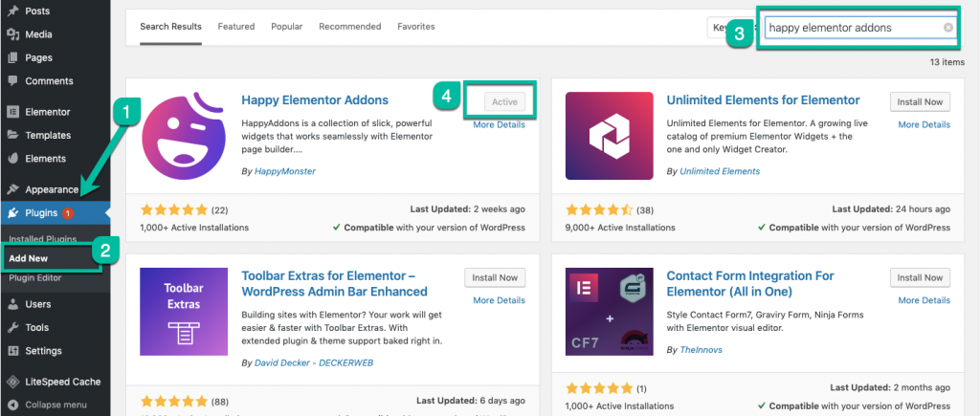Click the Comments bubble icon
980x416 pixels.
[12, 80]
